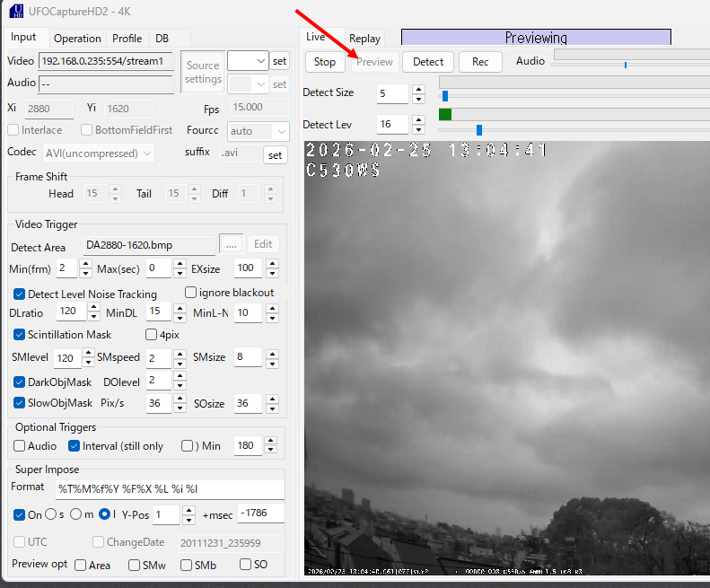Screen dimensions: 710x588
Task: Increase Y-Pos spinner up arrow
Action: [x=188, y=510]
